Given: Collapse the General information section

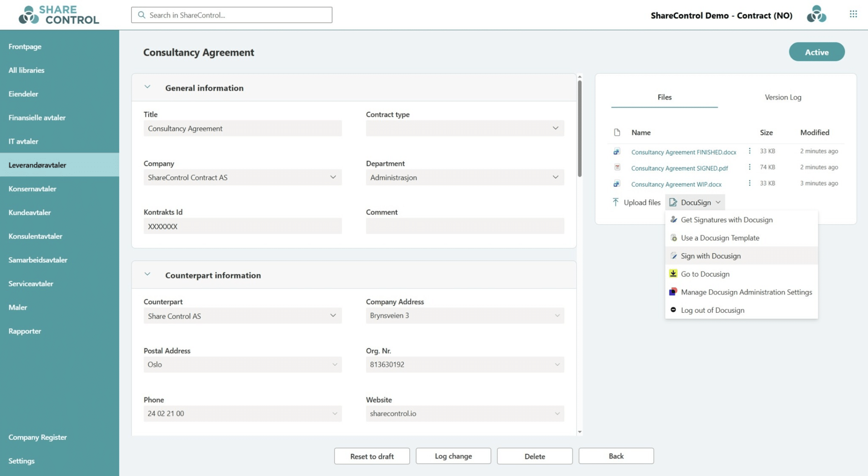Looking at the screenshot, I should pos(147,87).
